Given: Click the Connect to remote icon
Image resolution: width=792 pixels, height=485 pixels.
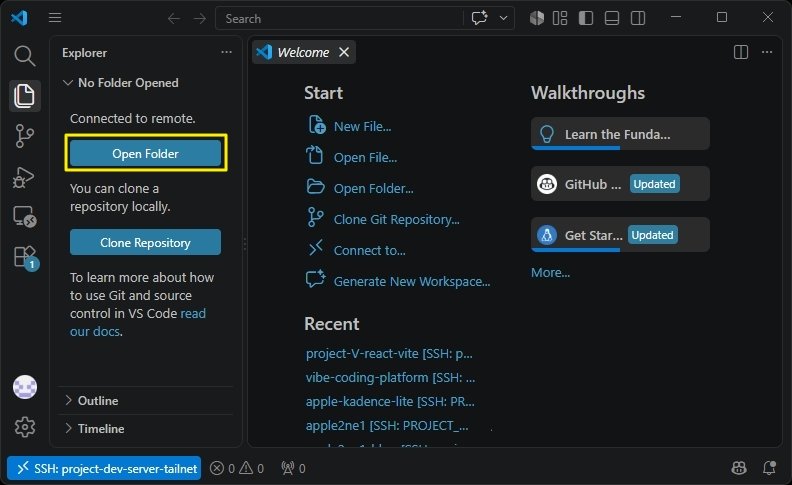Looking at the screenshot, I should [x=316, y=248].
